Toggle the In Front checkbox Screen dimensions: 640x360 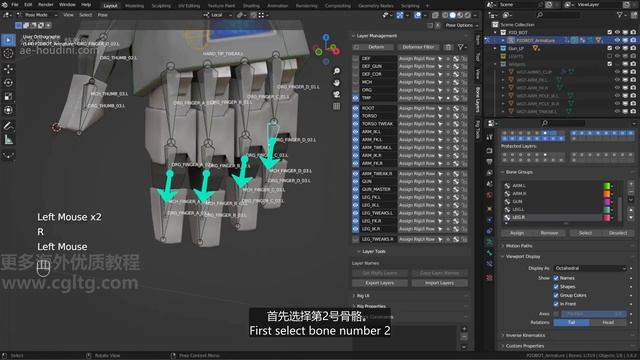click(556, 304)
